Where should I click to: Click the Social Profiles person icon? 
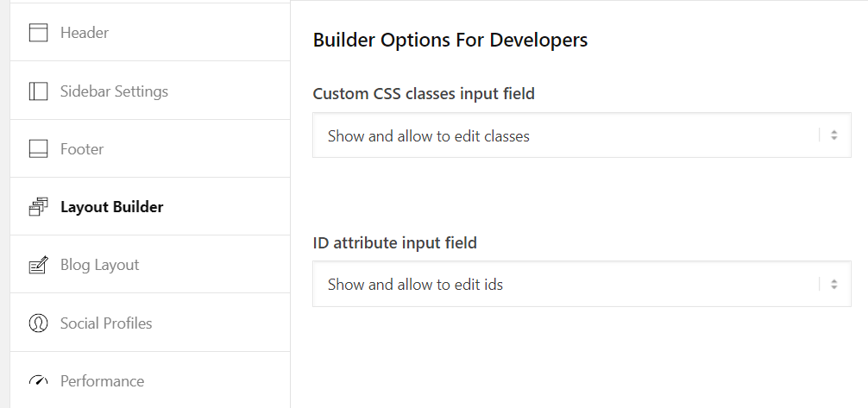pos(38,323)
